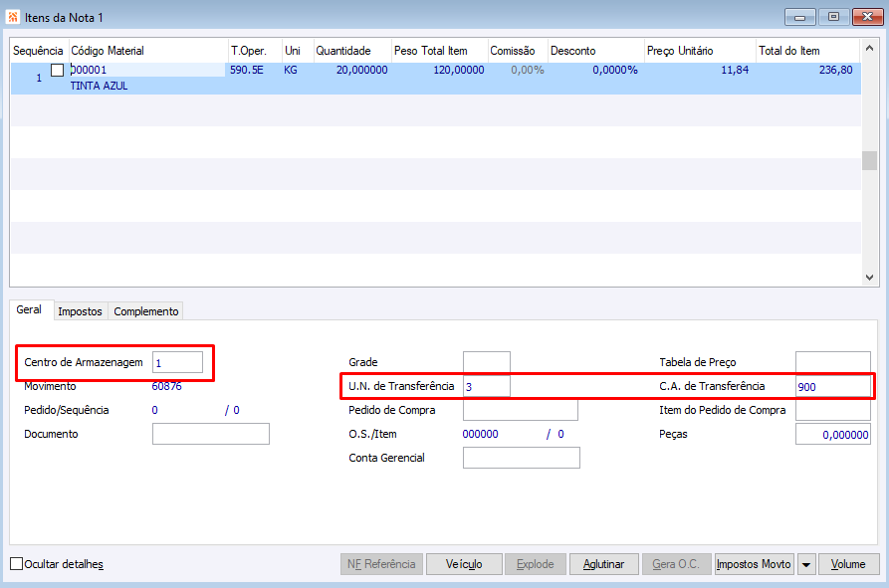Screen dimensions: 889x588
Task: Click the Código Material column header
Action: pyautogui.click(x=148, y=51)
